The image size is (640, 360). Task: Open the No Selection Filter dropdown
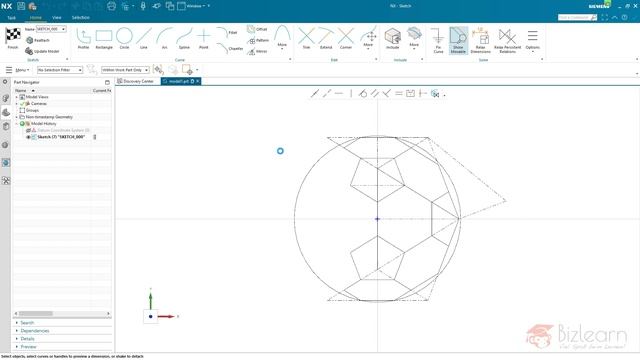point(60,70)
